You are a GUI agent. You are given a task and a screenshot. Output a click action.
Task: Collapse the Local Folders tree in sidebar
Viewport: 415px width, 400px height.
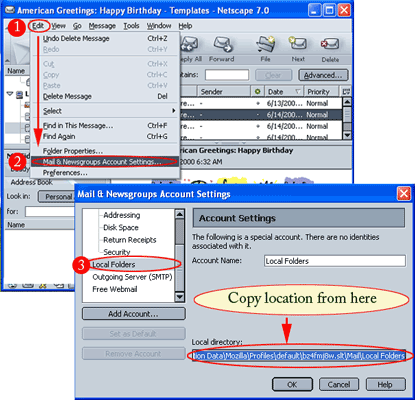pos(10,94)
